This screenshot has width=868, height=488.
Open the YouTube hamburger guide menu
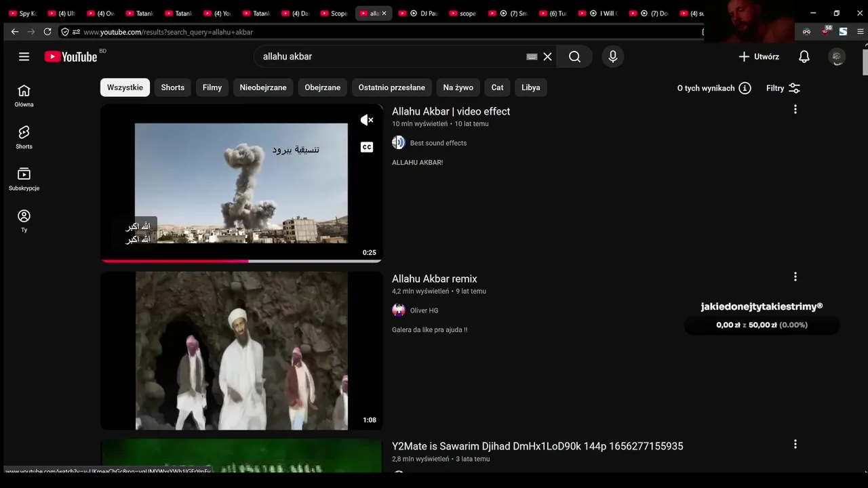pos(24,57)
